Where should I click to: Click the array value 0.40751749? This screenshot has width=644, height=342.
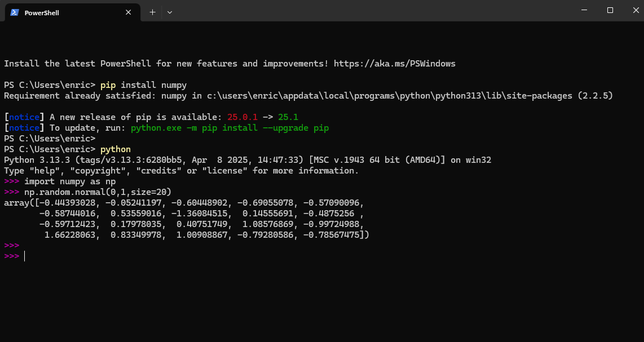(x=202, y=224)
